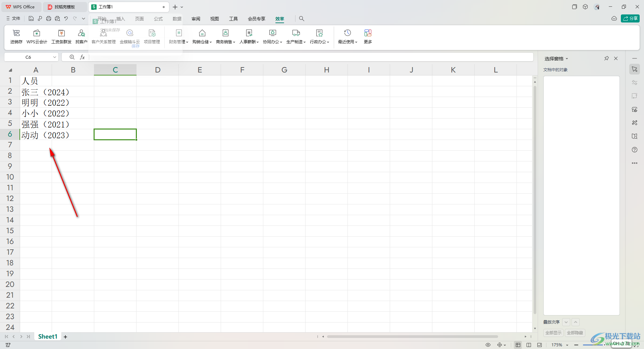Expand the 选择窗格 title dropdown

(567, 59)
